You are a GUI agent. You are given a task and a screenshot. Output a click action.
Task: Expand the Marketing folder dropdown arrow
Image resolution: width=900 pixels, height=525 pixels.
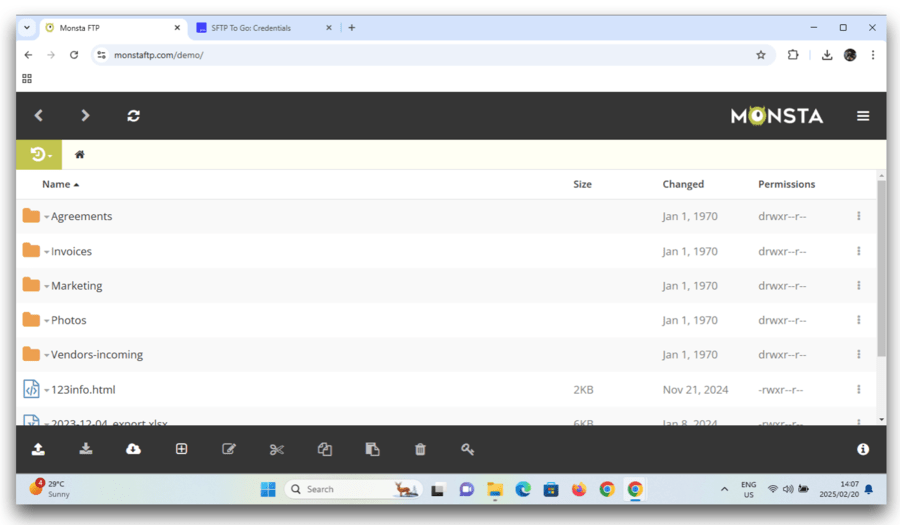(46, 287)
